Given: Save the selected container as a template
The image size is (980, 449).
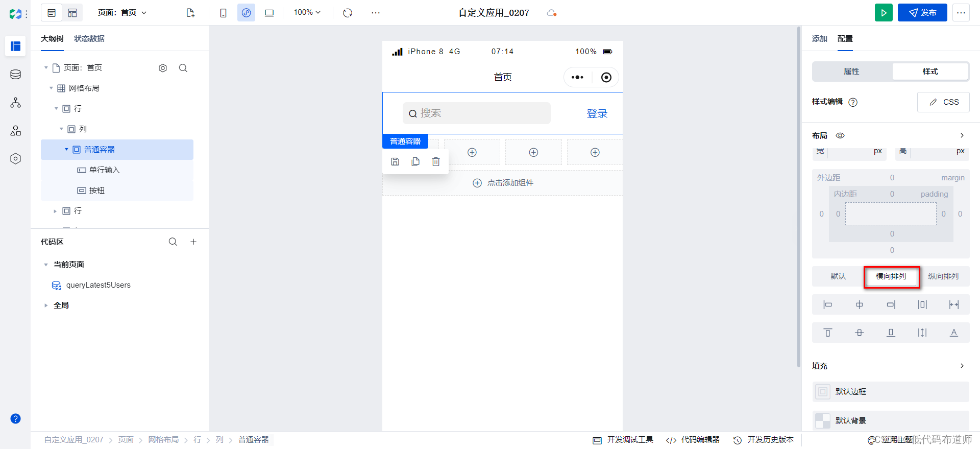Looking at the screenshot, I should pyautogui.click(x=395, y=161).
